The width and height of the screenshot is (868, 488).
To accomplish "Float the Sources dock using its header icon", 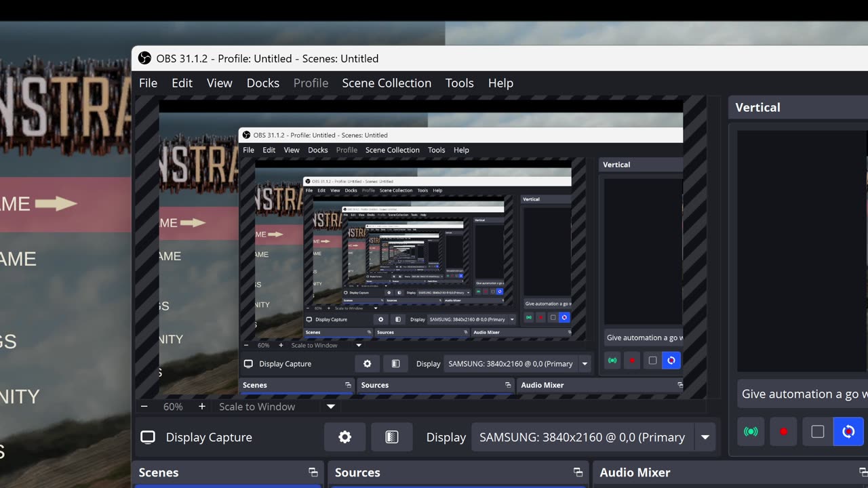I will coord(578,472).
